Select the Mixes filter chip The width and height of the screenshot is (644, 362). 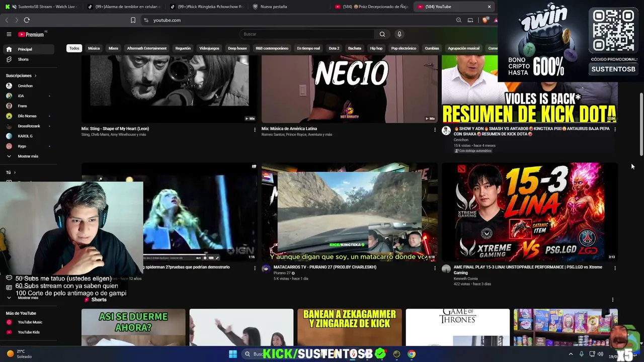[113, 48]
